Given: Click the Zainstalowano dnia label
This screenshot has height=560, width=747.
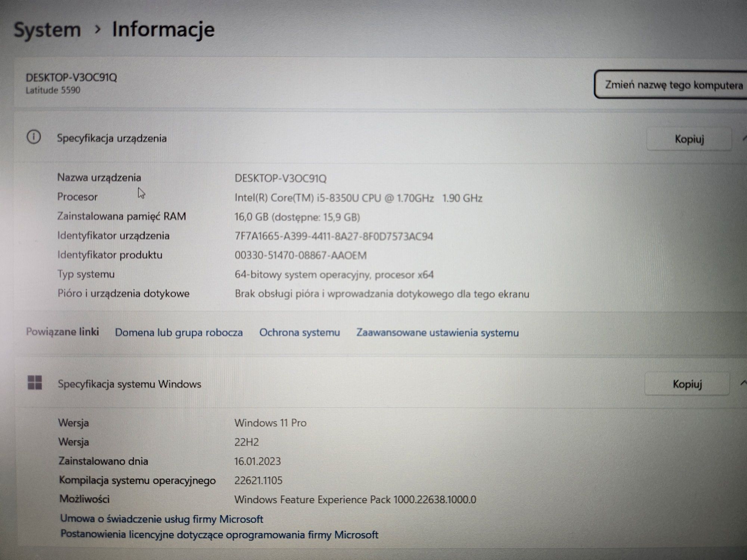Looking at the screenshot, I should (103, 461).
